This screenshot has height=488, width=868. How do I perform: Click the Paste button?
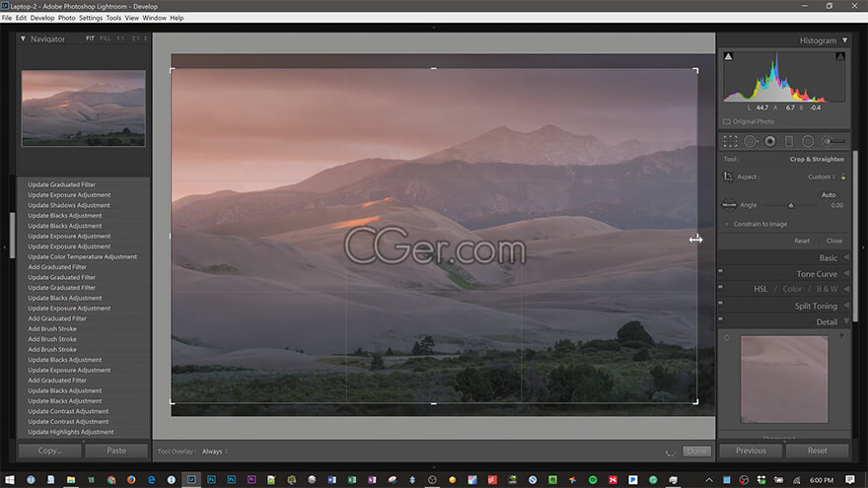coord(116,451)
